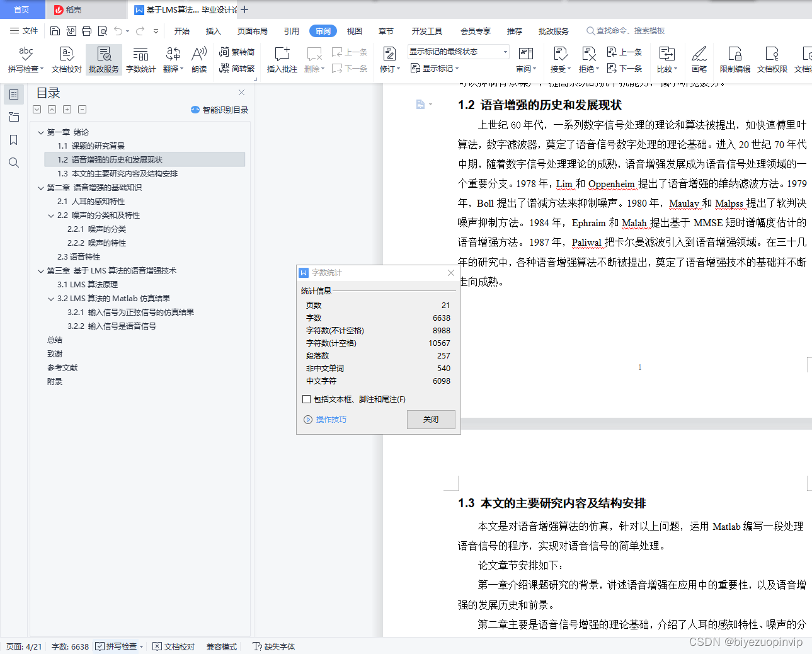Screen dimensions: 812x654
Task: Launch document proofreading (文档校对)
Action: [x=66, y=60]
